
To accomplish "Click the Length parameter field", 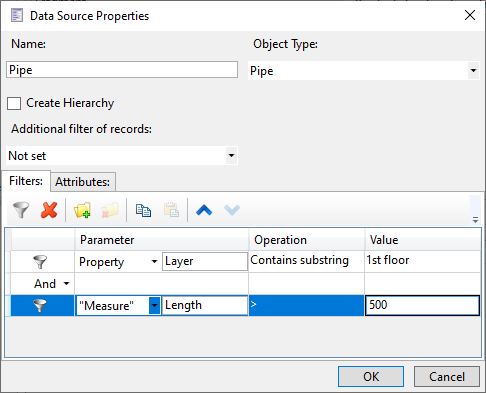I will coord(205,305).
